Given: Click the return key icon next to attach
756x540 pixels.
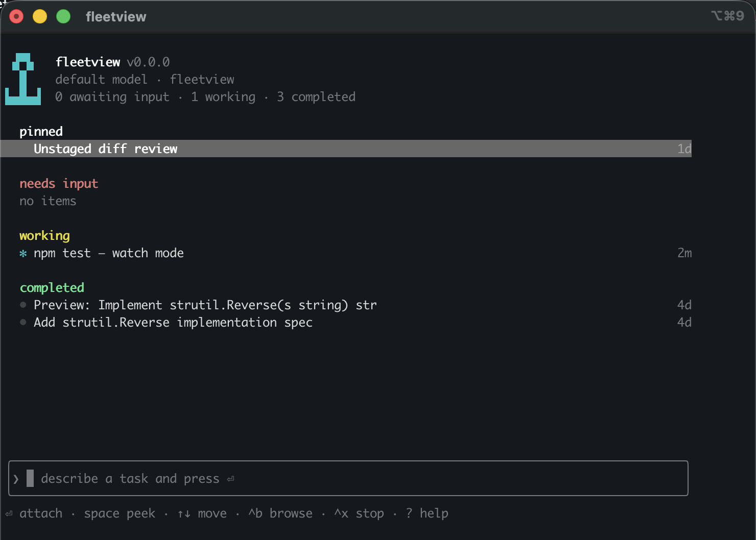Looking at the screenshot, I should coord(9,513).
